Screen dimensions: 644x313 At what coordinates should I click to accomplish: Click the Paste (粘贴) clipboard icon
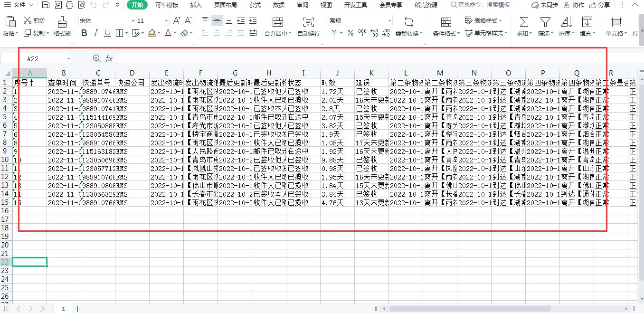point(10,22)
